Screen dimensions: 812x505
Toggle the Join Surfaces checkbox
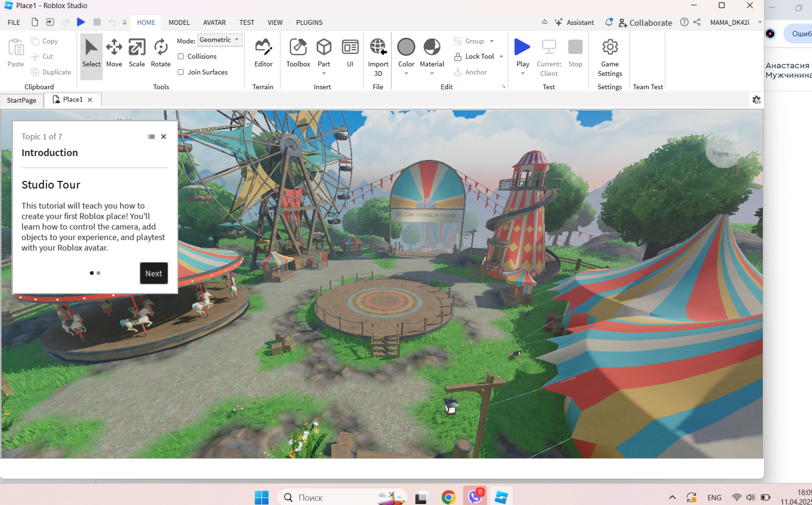pyautogui.click(x=181, y=72)
